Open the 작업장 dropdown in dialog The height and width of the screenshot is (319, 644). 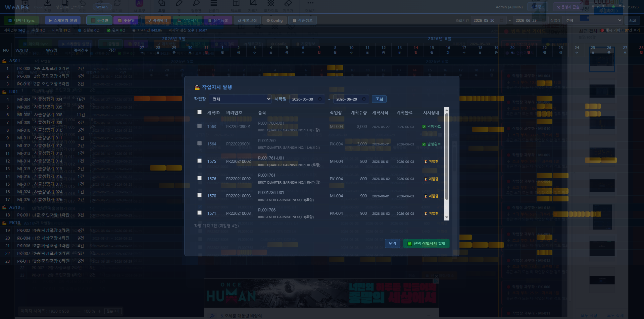tap(240, 99)
